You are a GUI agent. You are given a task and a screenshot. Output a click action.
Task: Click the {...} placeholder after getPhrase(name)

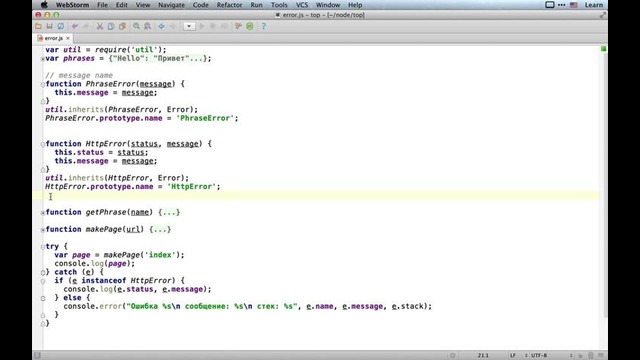(x=169, y=212)
